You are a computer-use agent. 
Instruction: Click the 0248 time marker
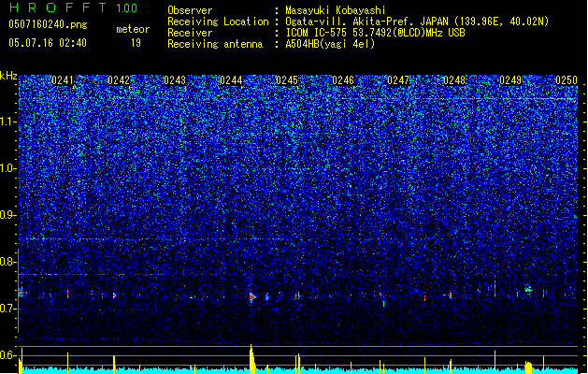[454, 80]
